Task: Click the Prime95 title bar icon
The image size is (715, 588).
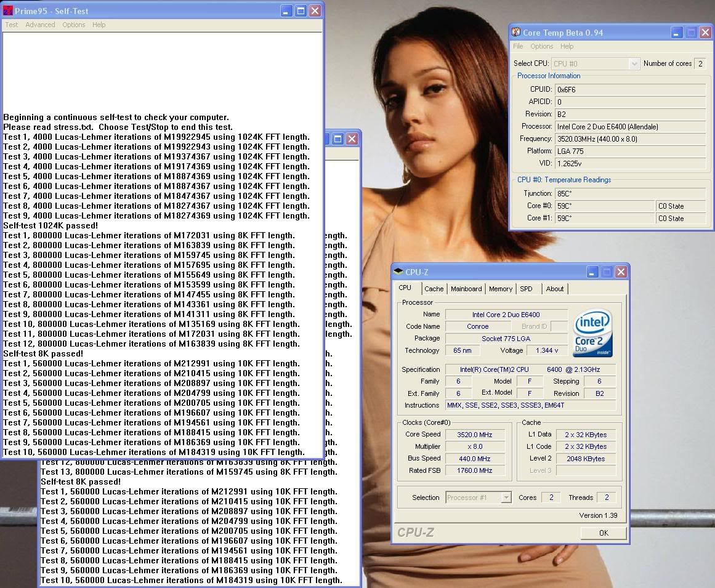Action: 7,10
